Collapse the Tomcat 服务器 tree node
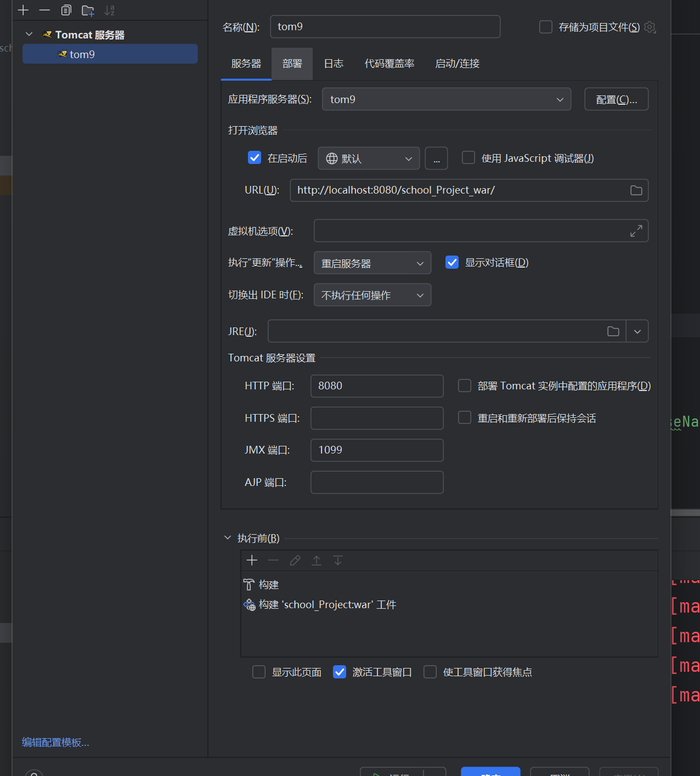Viewport: 700px width, 776px height. click(29, 35)
